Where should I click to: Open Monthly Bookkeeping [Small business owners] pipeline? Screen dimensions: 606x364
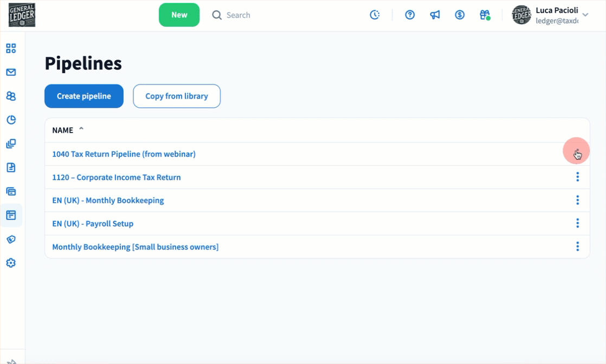135,247
